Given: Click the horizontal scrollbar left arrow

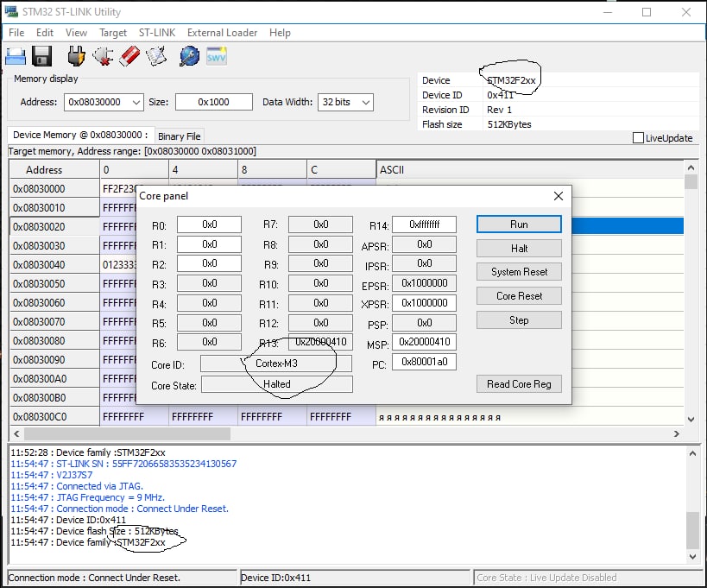Looking at the screenshot, I should (x=16, y=433).
